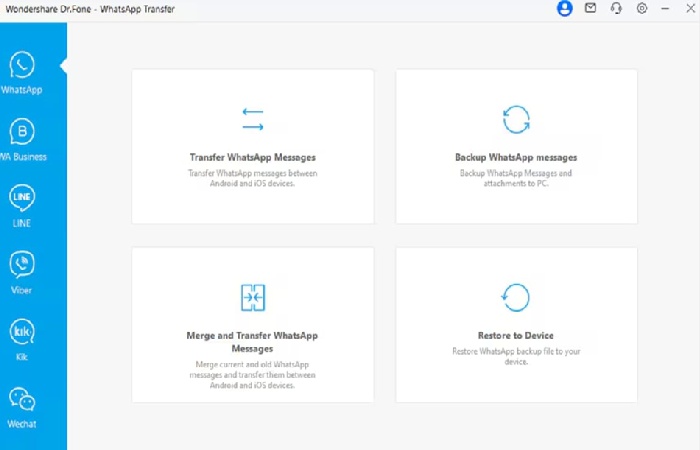The height and width of the screenshot is (450, 700).
Task: Select the WhatsApp sidebar icon
Action: pos(22,65)
